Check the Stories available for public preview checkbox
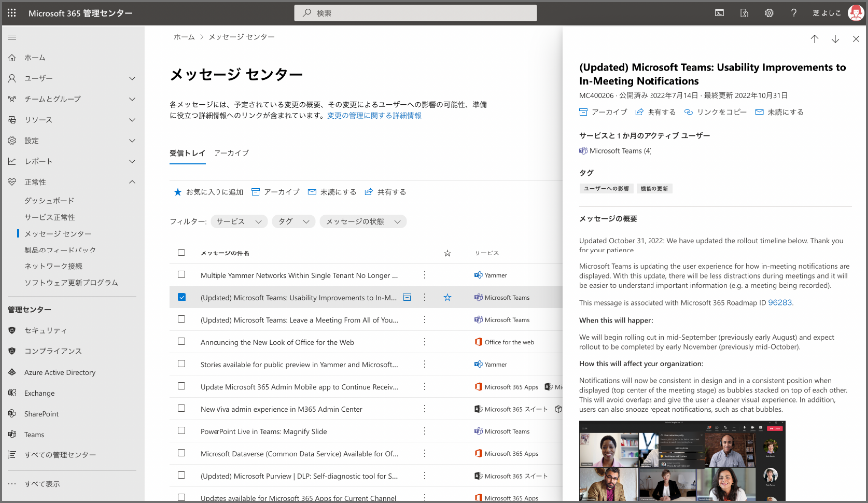Image resolution: width=868 pixels, height=503 pixels. [181, 364]
